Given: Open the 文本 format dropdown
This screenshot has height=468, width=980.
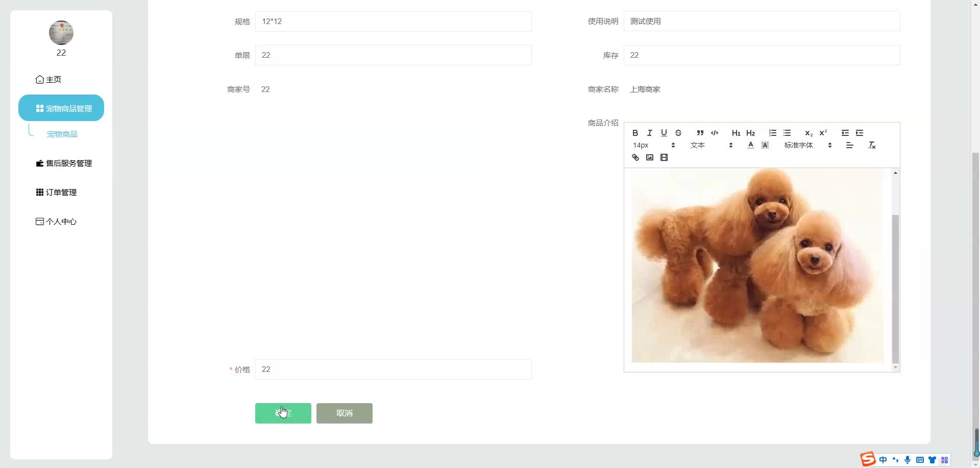Looking at the screenshot, I should 698,145.
